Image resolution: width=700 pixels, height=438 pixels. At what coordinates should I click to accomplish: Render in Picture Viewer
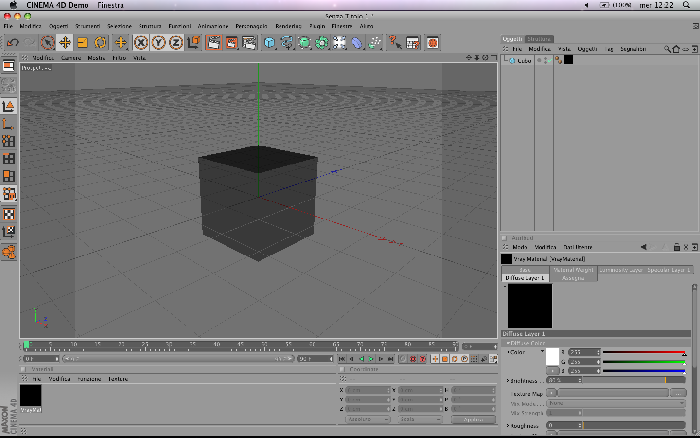(x=232, y=43)
